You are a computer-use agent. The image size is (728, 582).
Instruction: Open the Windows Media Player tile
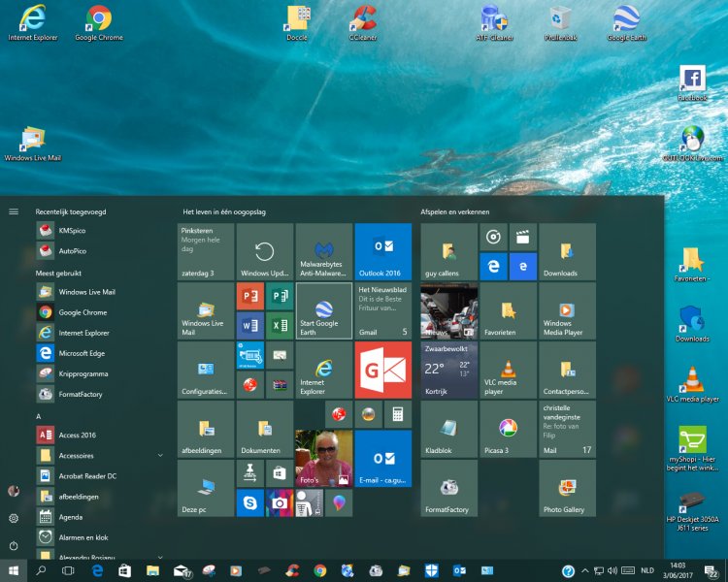pos(568,311)
